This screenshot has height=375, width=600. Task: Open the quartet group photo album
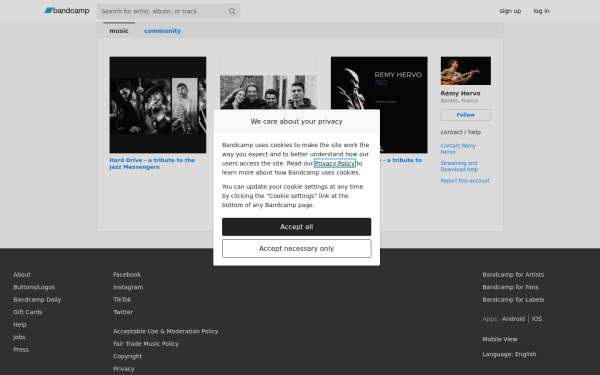tap(268, 83)
